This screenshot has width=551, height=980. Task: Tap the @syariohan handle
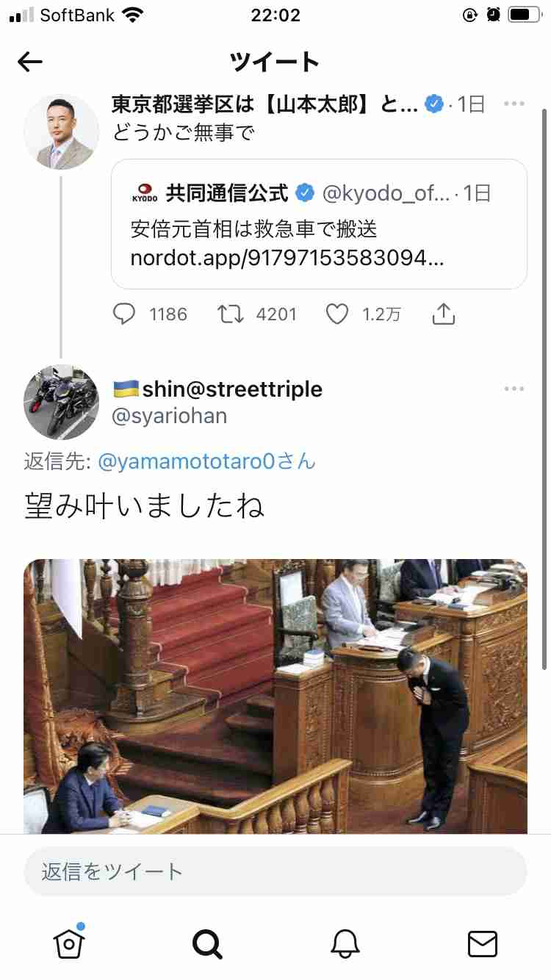[x=169, y=417]
